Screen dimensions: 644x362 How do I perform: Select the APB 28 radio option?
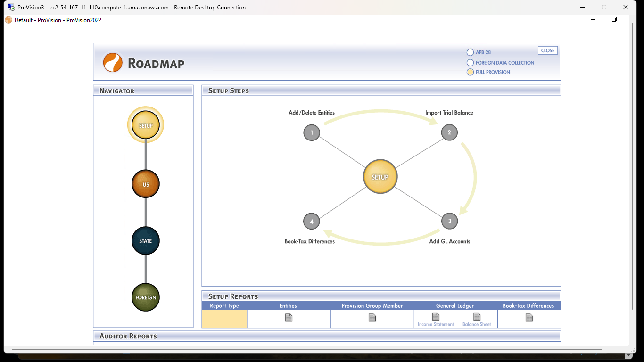pos(470,52)
